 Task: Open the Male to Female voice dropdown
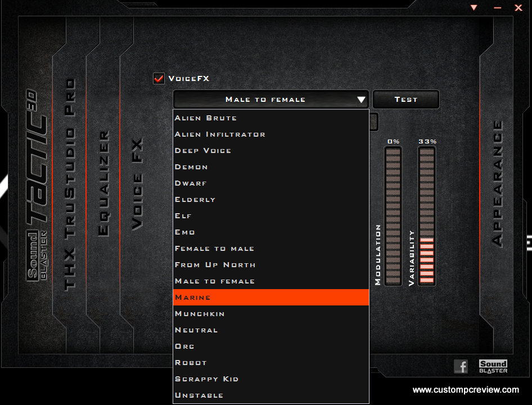(270, 100)
